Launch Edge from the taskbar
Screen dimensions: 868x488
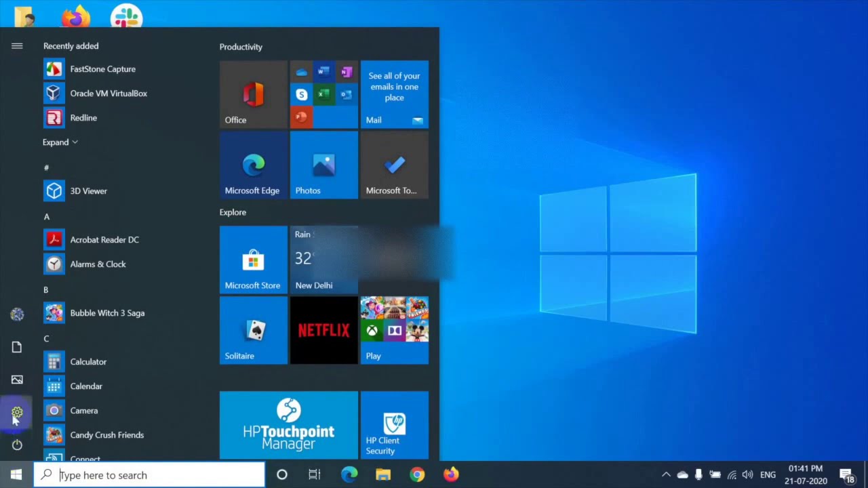coord(349,475)
